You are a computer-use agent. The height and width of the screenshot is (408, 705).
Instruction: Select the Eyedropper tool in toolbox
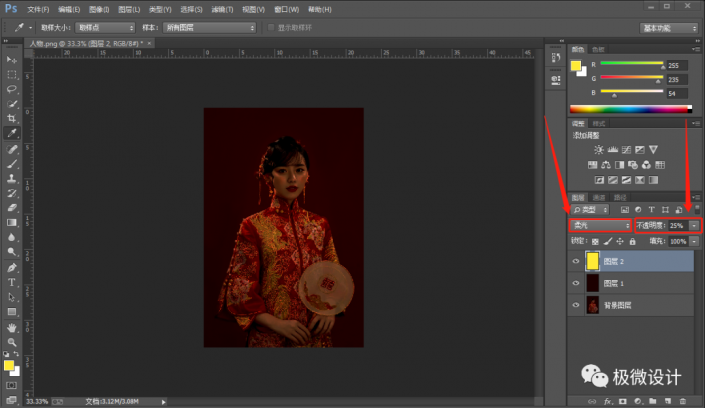tap(12, 133)
